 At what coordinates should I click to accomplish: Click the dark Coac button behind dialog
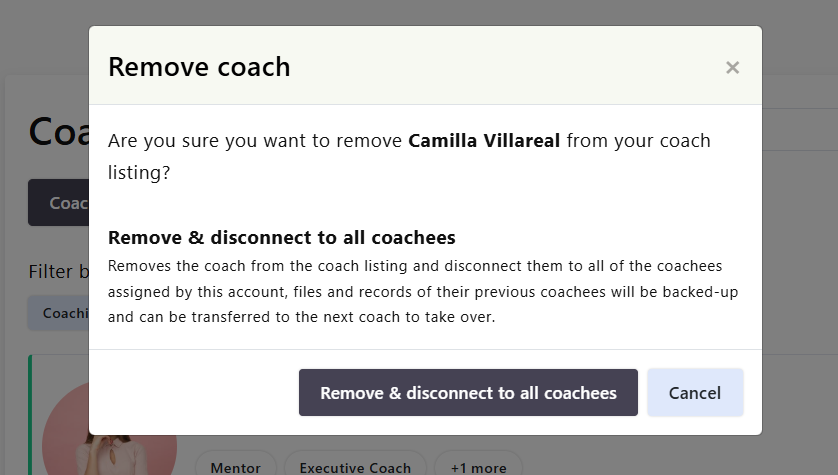[58, 203]
